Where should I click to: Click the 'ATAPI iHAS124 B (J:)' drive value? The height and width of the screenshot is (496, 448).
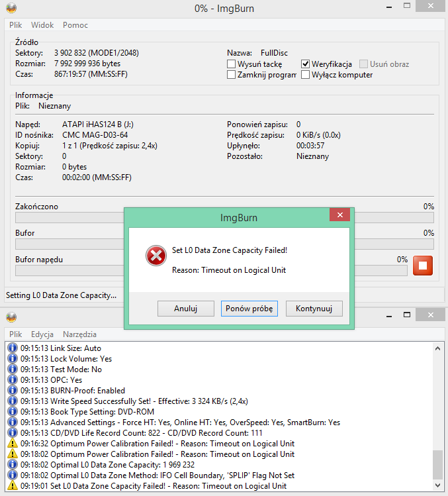click(98, 124)
